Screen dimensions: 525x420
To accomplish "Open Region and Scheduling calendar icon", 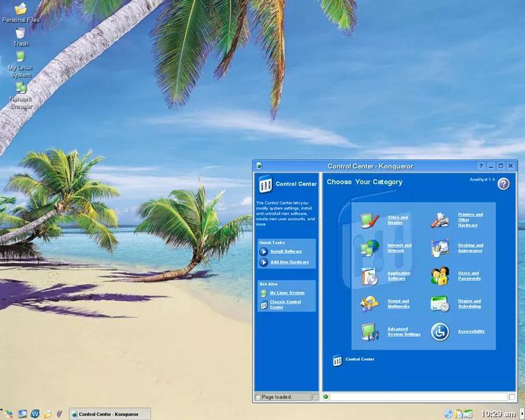I will (440, 304).
